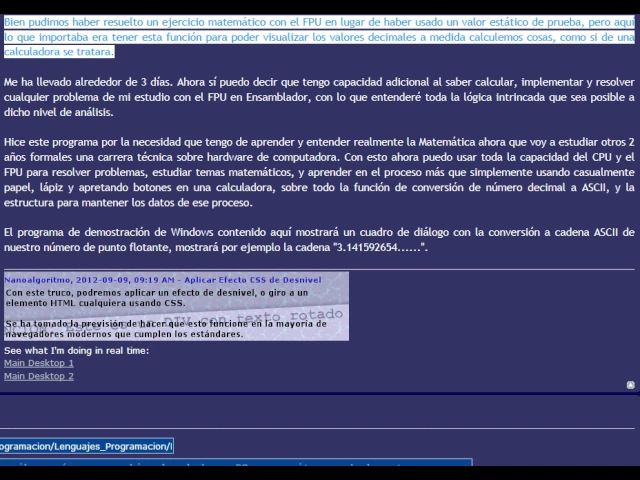Click the paragraph beginning 'Hice este programa'

[x=319, y=172]
